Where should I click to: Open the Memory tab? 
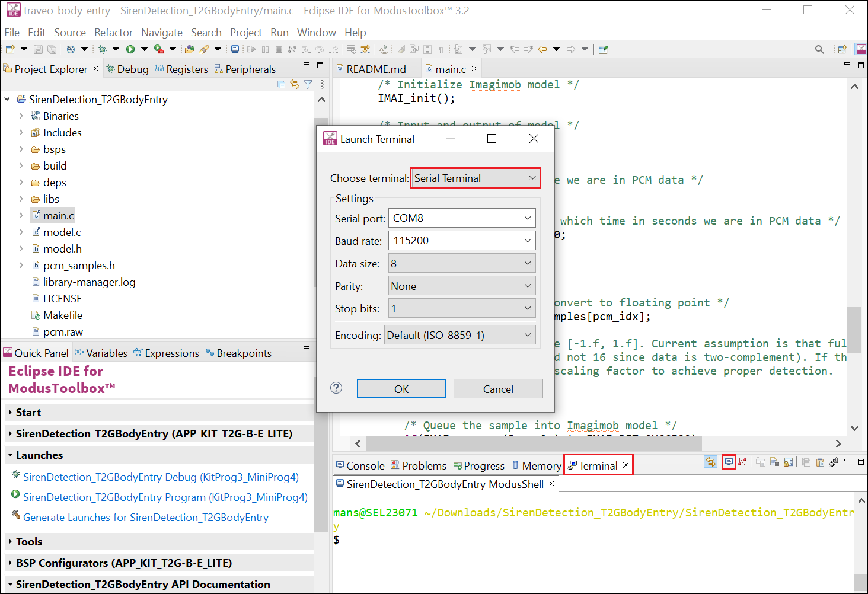click(537, 465)
